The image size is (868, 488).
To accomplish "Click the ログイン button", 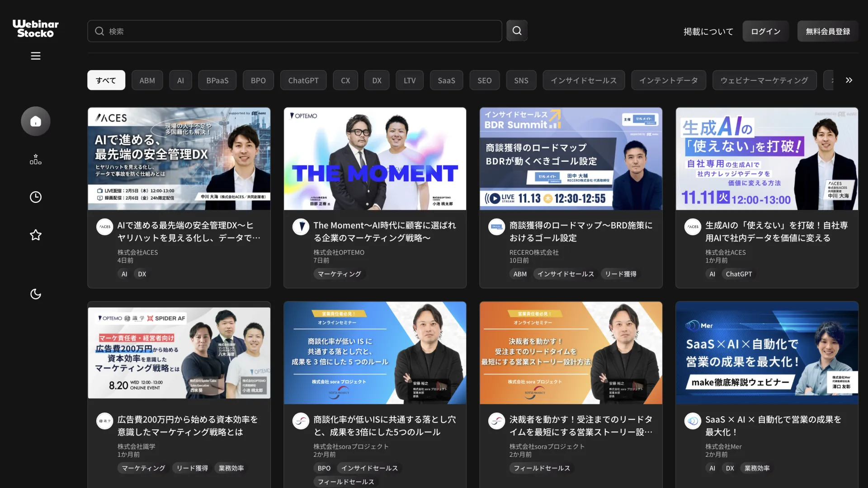I will click(x=765, y=31).
